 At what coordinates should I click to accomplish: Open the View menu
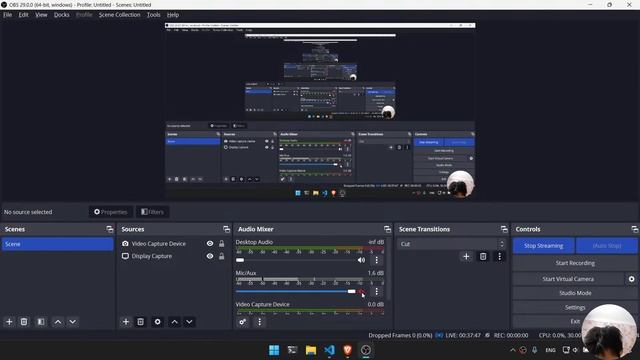[x=41, y=15]
